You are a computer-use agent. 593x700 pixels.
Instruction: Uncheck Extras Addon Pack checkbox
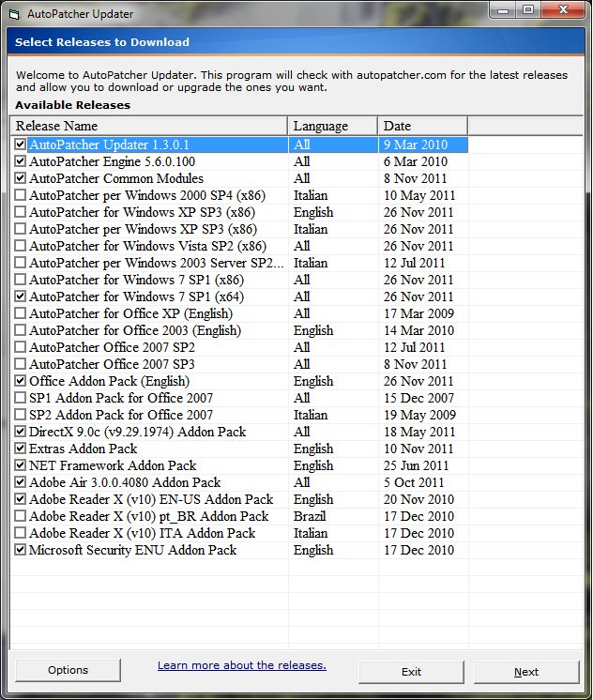coord(20,449)
